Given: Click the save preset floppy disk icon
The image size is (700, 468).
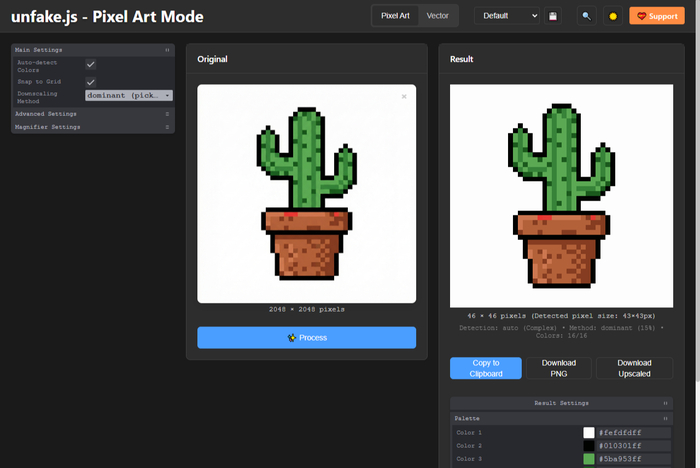Looking at the screenshot, I should point(552,16).
